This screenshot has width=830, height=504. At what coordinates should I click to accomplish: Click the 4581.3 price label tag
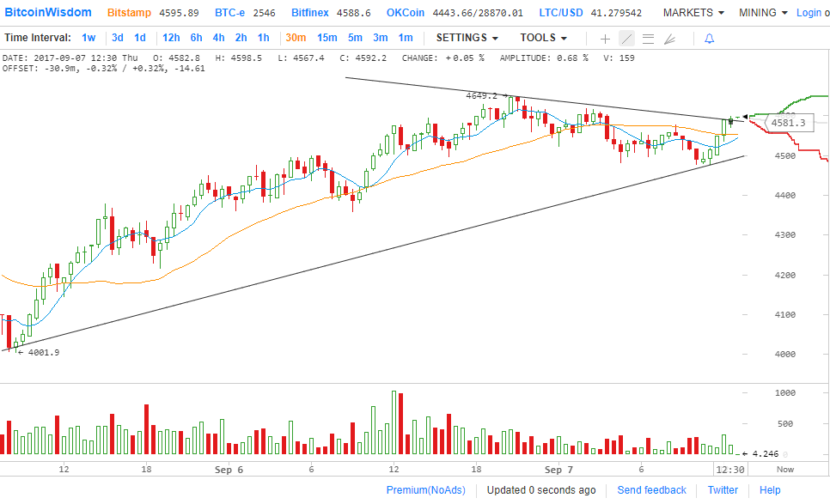point(788,123)
